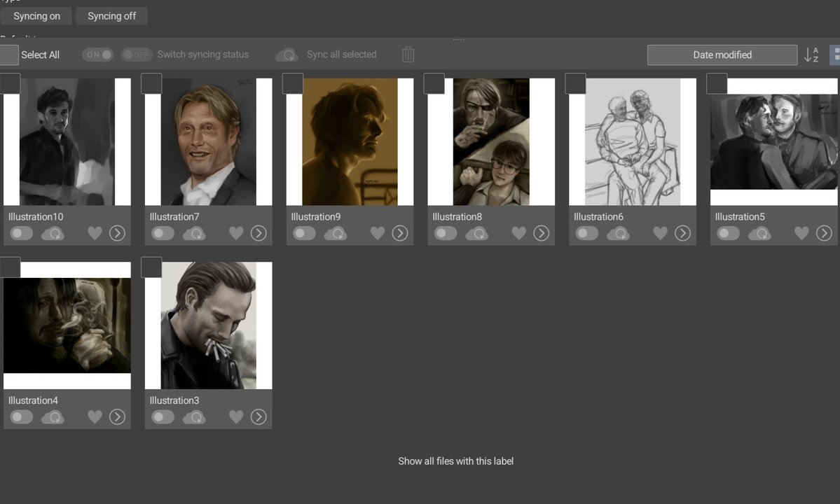
Task: Check the Select All checkbox
Action: coord(9,55)
